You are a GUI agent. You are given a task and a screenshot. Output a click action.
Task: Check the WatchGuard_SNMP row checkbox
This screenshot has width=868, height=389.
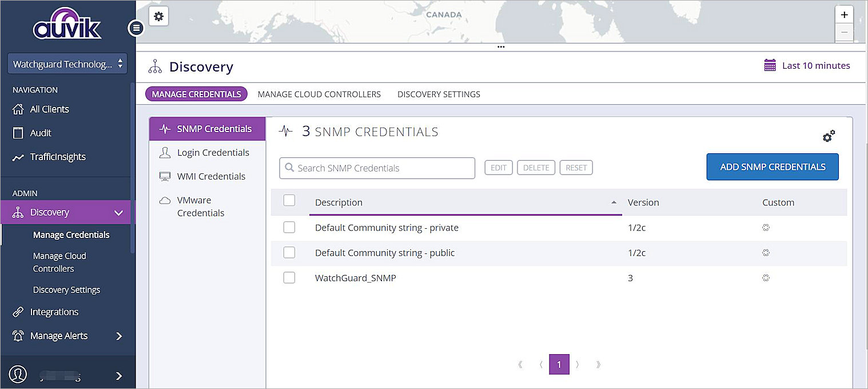pyautogui.click(x=289, y=278)
